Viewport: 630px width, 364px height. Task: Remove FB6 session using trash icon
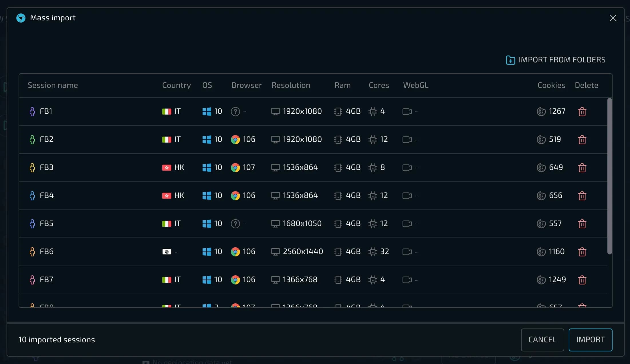(x=582, y=252)
